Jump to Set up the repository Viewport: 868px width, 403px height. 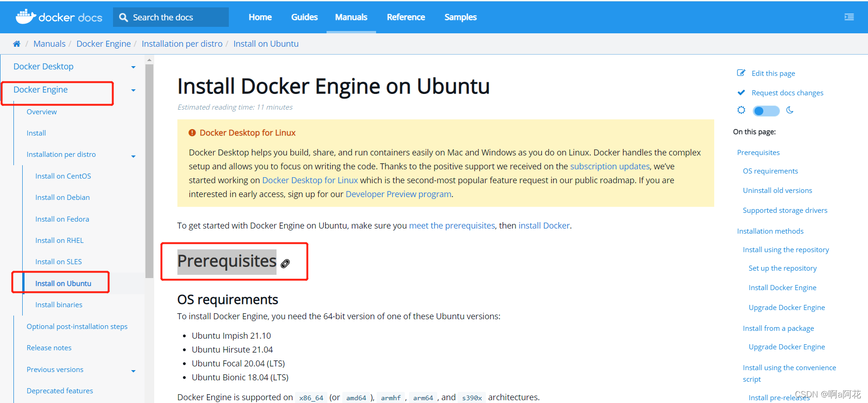click(x=782, y=268)
